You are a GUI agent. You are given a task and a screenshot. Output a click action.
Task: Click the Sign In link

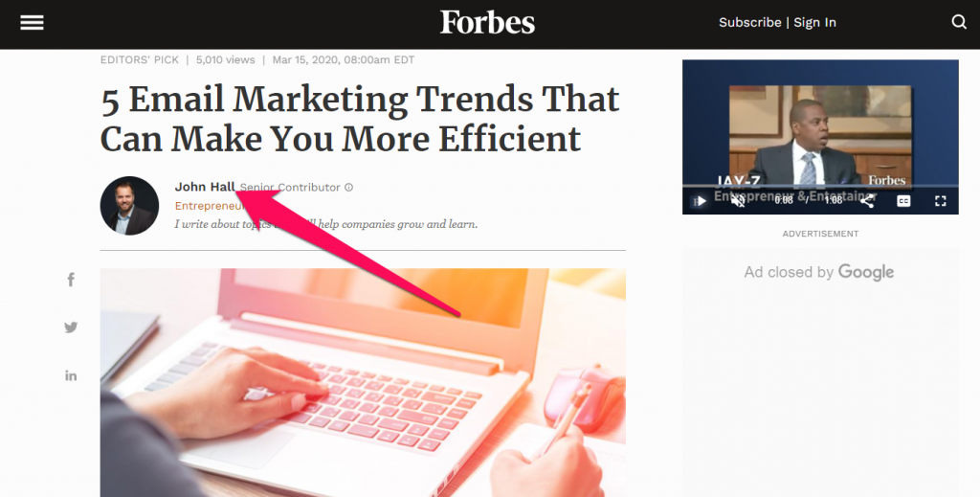(815, 23)
